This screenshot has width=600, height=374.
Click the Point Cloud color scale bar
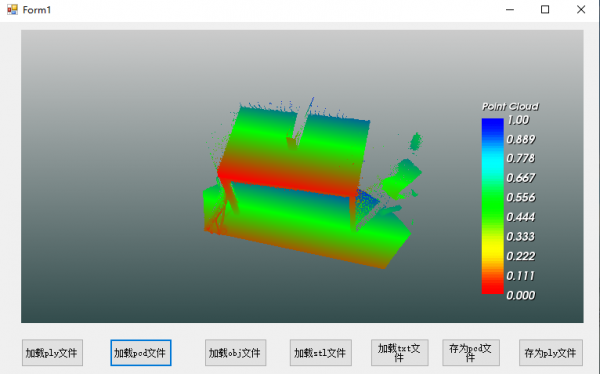pos(492,206)
